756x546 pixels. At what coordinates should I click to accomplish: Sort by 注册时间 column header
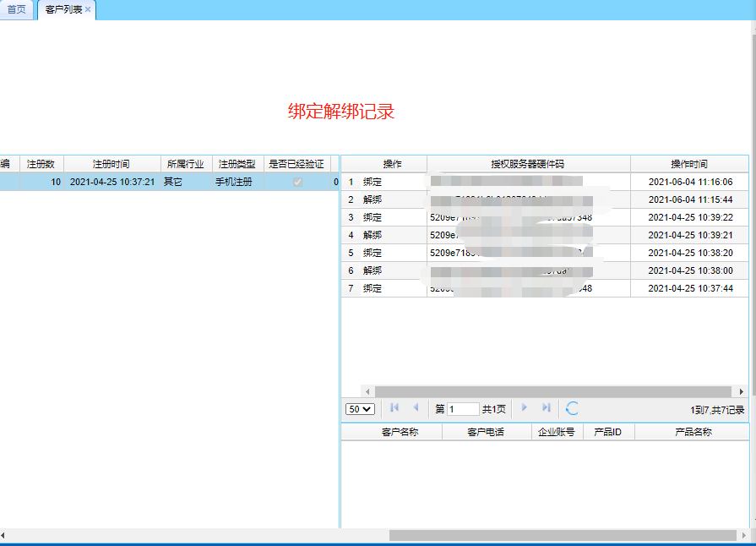[x=111, y=164]
